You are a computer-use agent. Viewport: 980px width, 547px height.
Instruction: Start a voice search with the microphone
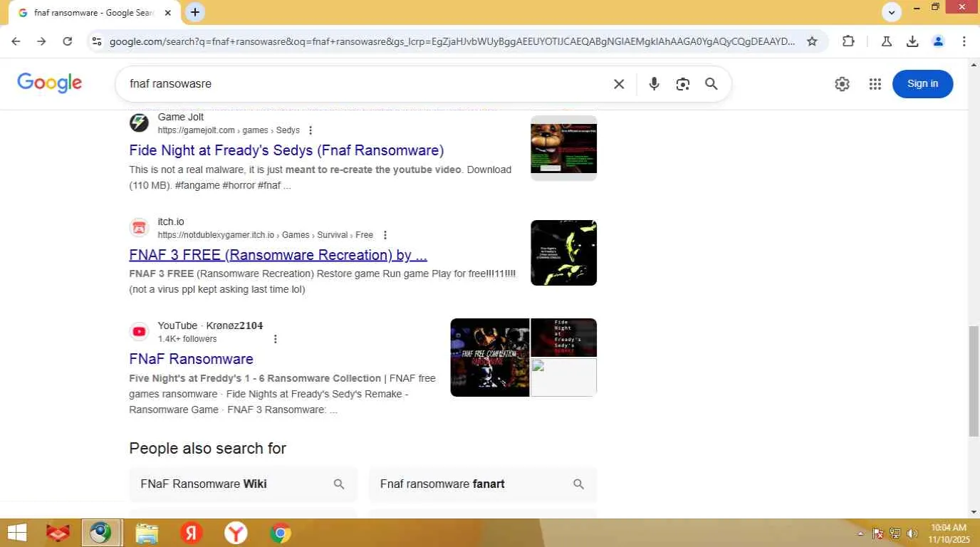654,84
